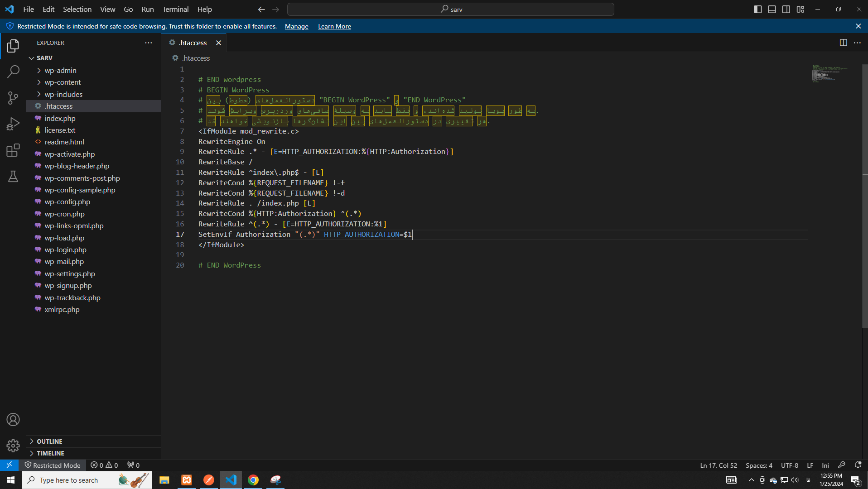Click Visual Studio Code taskbar icon

231,480
